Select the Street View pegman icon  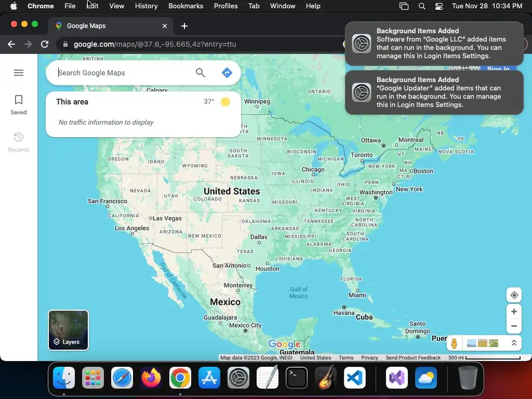tap(454, 343)
